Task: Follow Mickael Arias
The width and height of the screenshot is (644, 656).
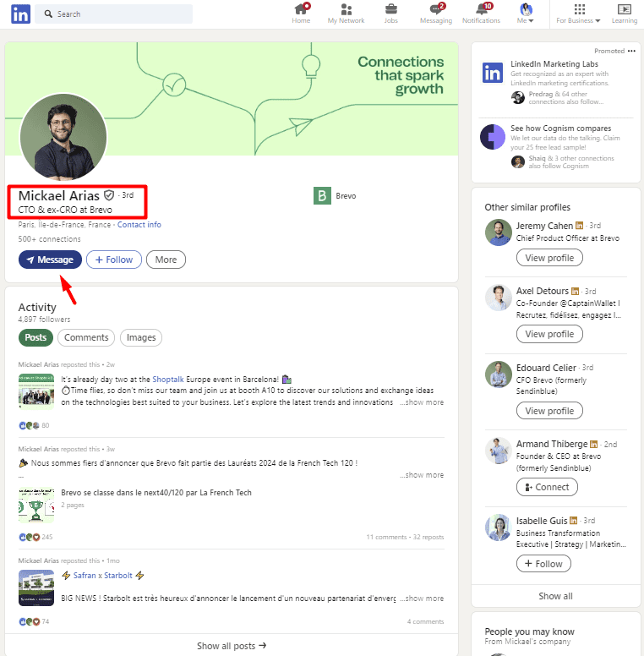Action: coord(114,260)
